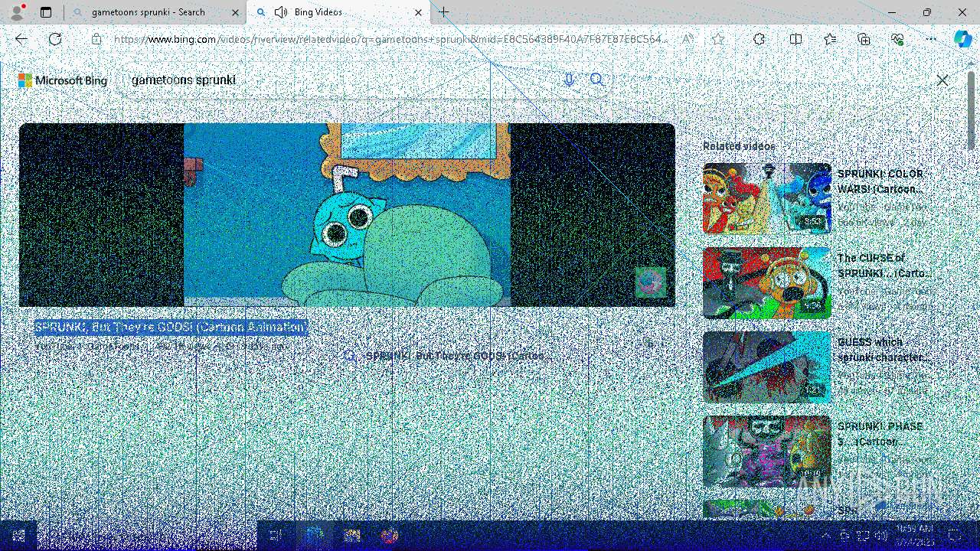Open SPRUNKI COLOR WARS video thumbnail
The width and height of the screenshot is (980, 551).
[766, 198]
